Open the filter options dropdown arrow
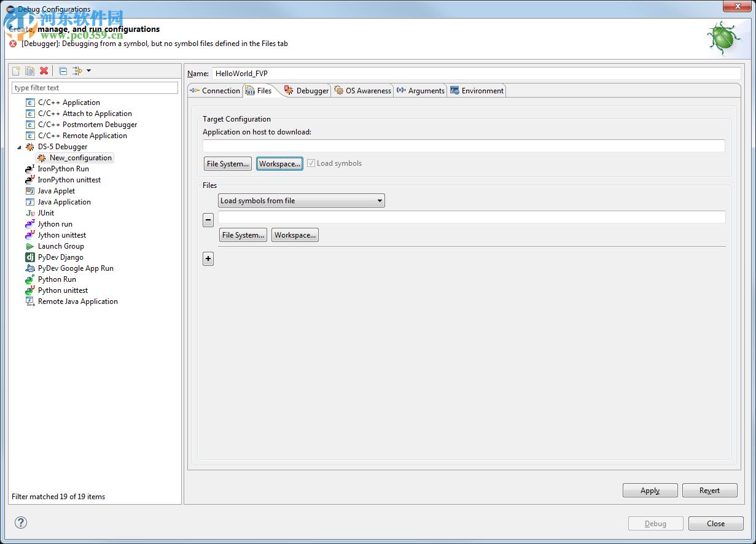Viewport: 756px width, 544px height. (89, 71)
